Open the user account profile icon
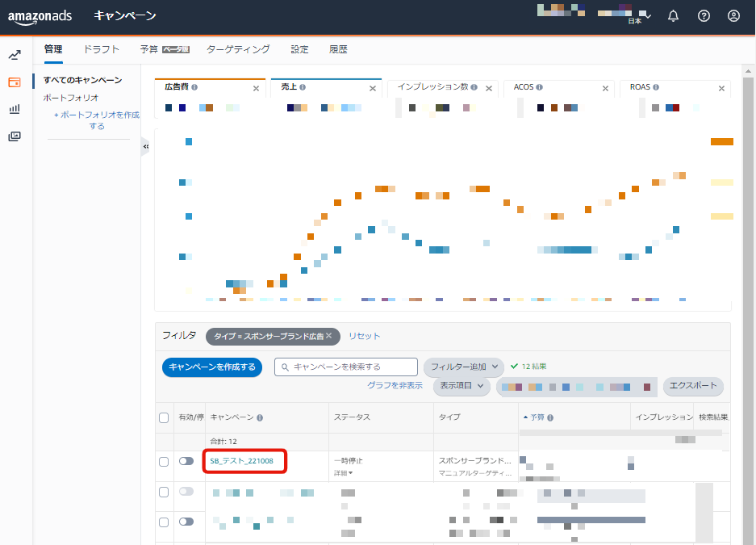 click(733, 16)
